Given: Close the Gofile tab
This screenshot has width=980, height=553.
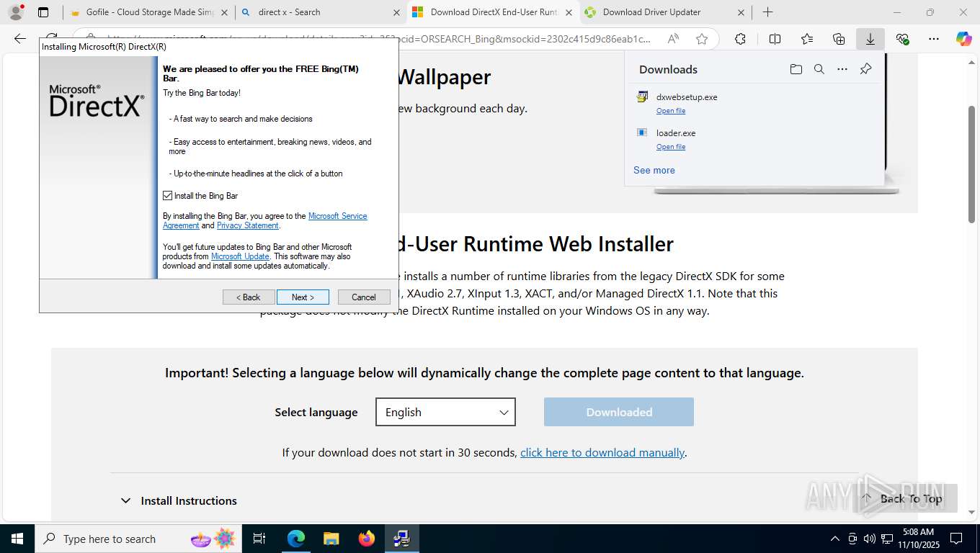Looking at the screenshot, I should pyautogui.click(x=224, y=12).
